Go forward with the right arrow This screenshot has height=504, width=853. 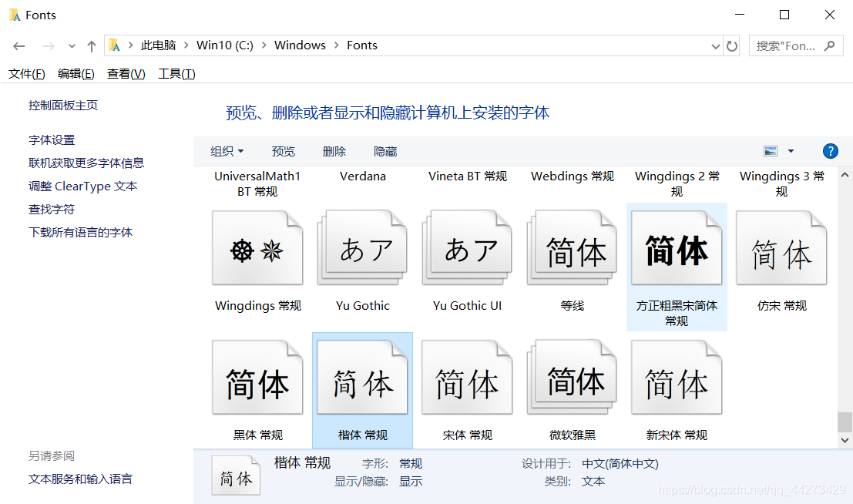(49, 46)
